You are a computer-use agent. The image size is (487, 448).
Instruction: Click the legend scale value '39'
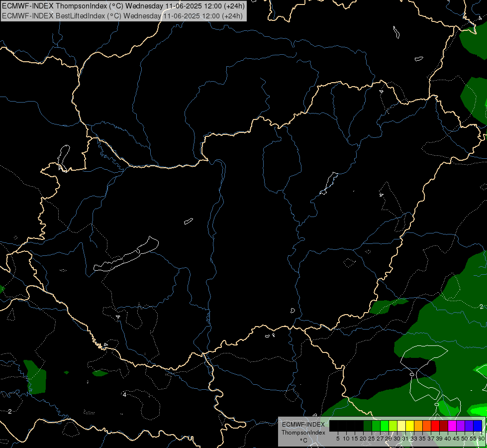point(439,439)
